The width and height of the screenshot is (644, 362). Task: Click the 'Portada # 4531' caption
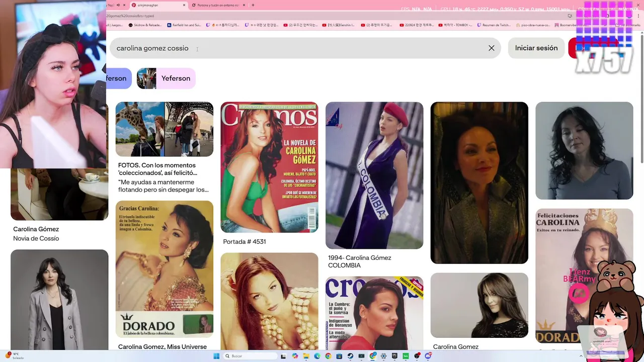(245, 242)
